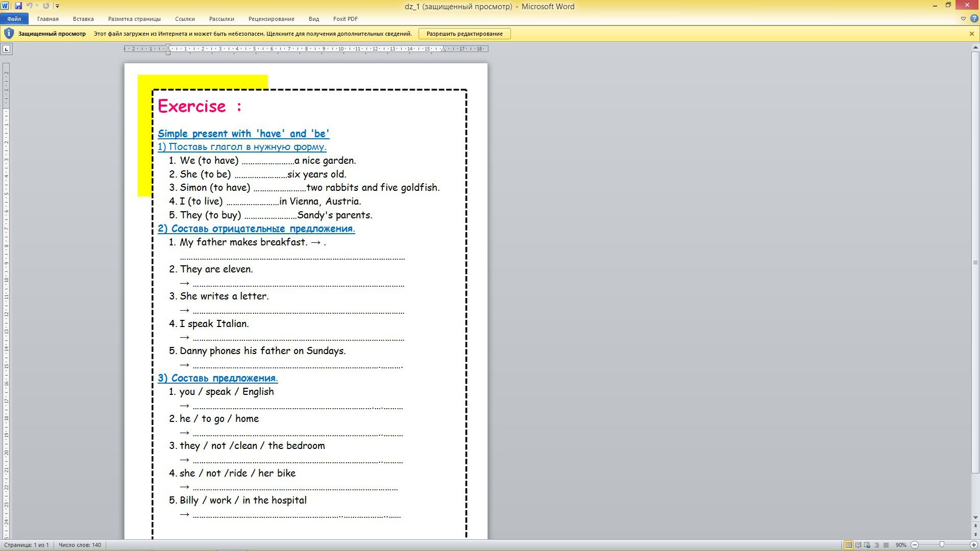Open Word Help question mark icon
The height and width of the screenshot is (551, 980).
point(974,19)
